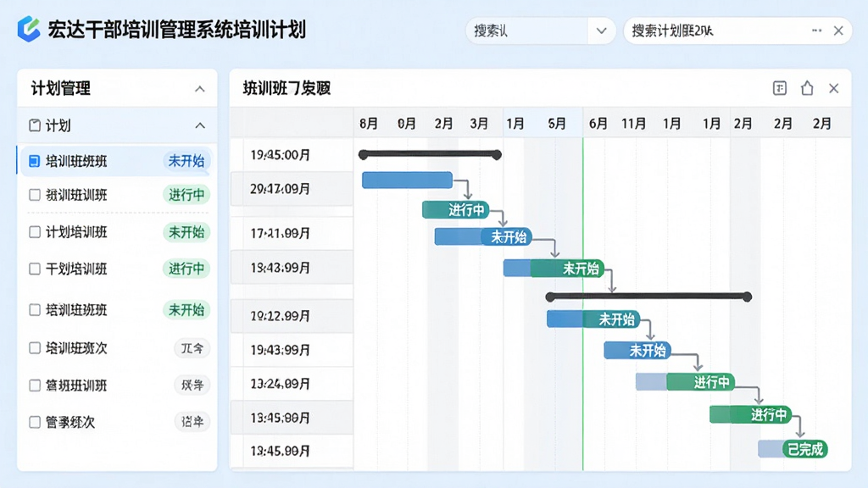Click the 13:45.90月 last row label
Viewport: 868px width, 488px height.
(280, 451)
